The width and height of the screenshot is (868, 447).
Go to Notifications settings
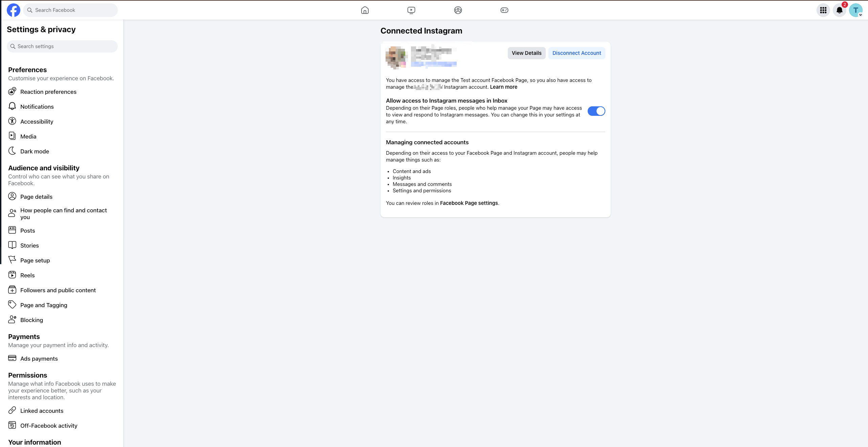pos(62,107)
